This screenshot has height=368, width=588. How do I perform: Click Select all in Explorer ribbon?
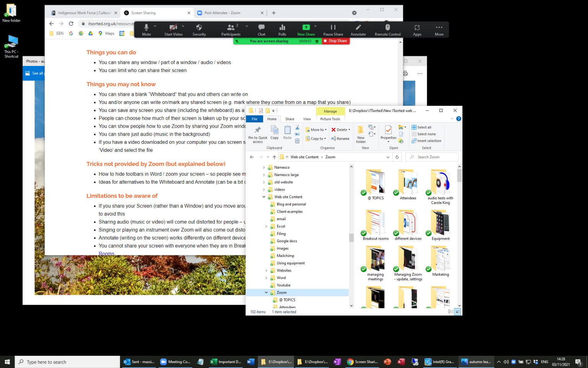click(421, 127)
